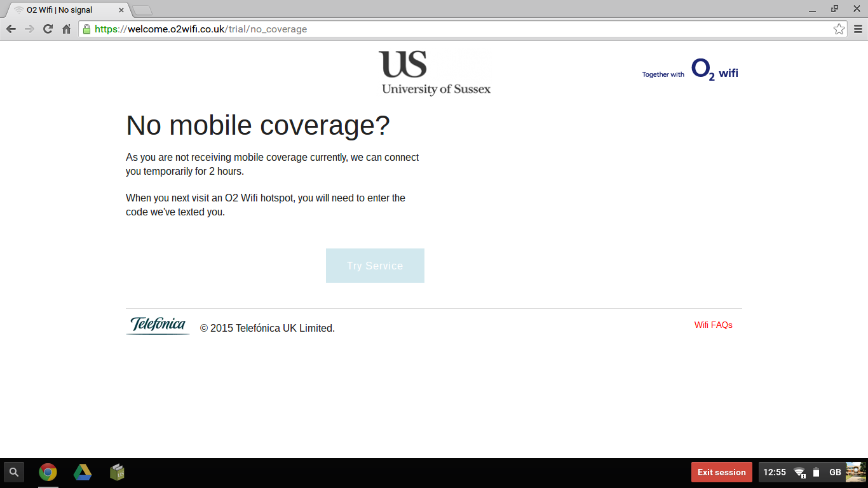Screen dimensions: 868x488
Task: Open Google Drive from the shelf
Action: 83,472
